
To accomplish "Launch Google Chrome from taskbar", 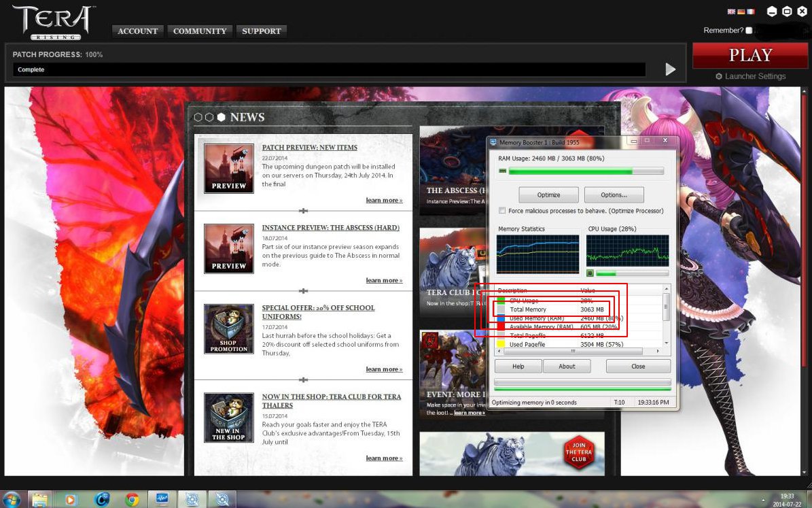I will click(x=132, y=500).
